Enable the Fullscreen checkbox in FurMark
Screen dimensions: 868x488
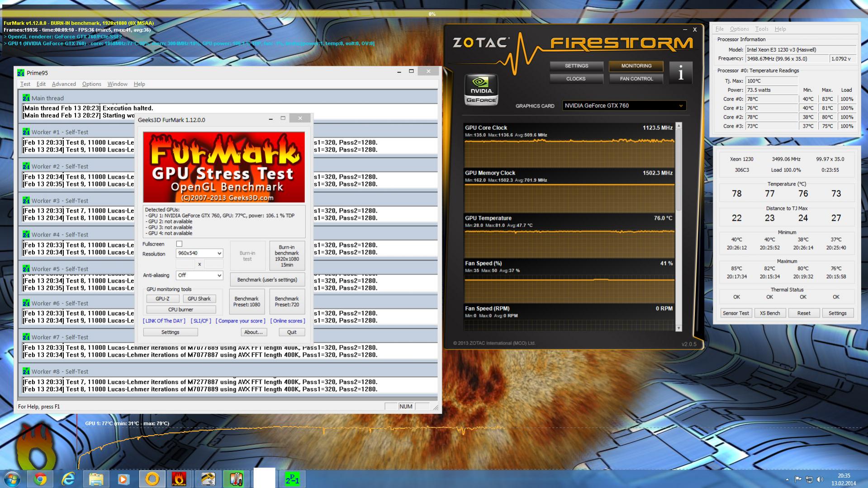click(x=179, y=244)
